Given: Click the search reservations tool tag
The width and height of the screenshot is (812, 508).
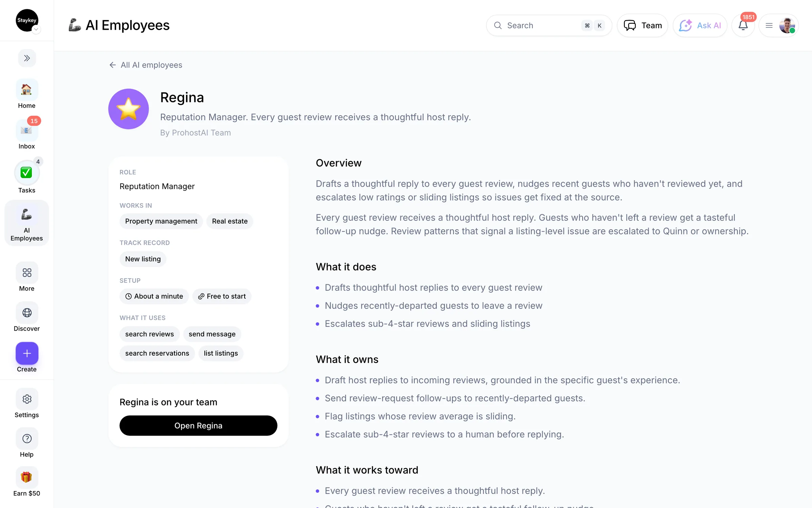Looking at the screenshot, I should click(x=157, y=353).
